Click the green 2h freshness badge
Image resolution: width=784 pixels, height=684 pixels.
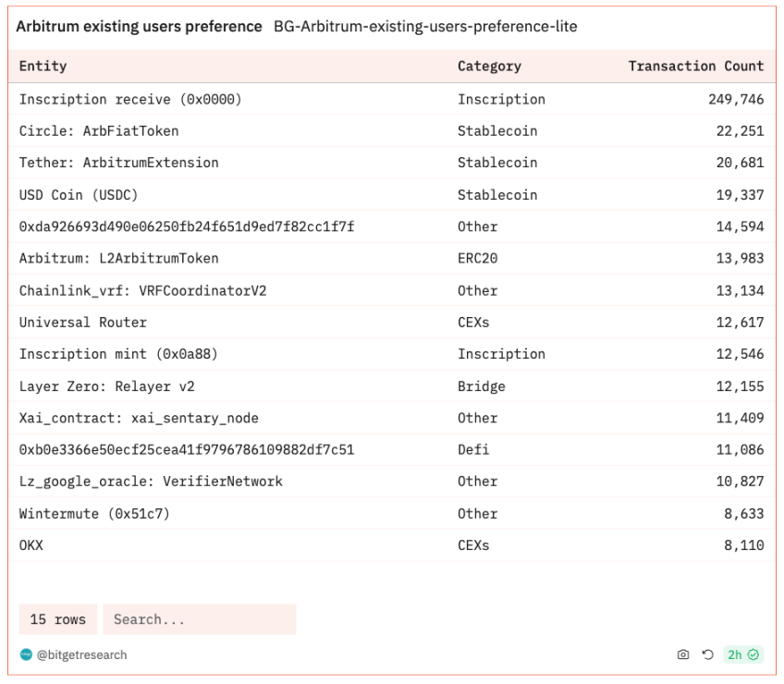pos(743,654)
